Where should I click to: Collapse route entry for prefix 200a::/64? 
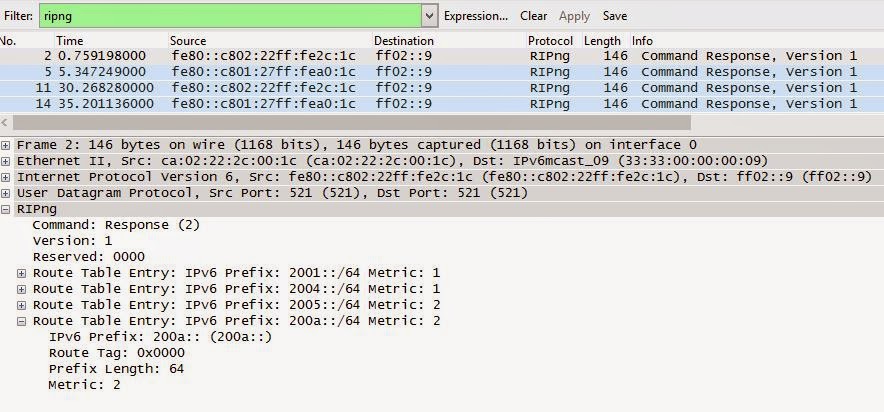(x=22, y=321)
